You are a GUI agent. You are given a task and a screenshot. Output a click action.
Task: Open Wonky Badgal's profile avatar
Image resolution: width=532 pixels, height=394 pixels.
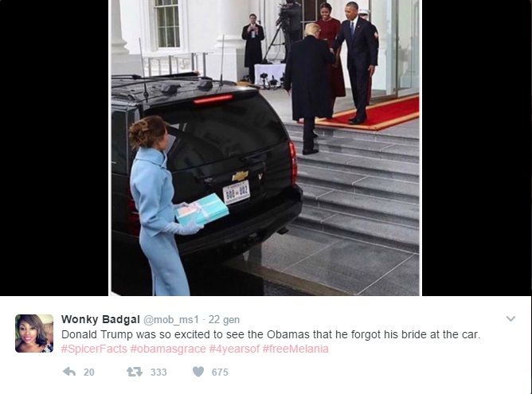click(34, 334)
